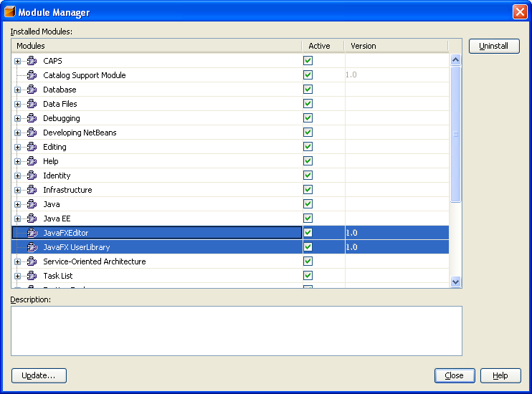The image size is (532, 394).
Task: Click the Active column header
Action: (x=323, y=46)
